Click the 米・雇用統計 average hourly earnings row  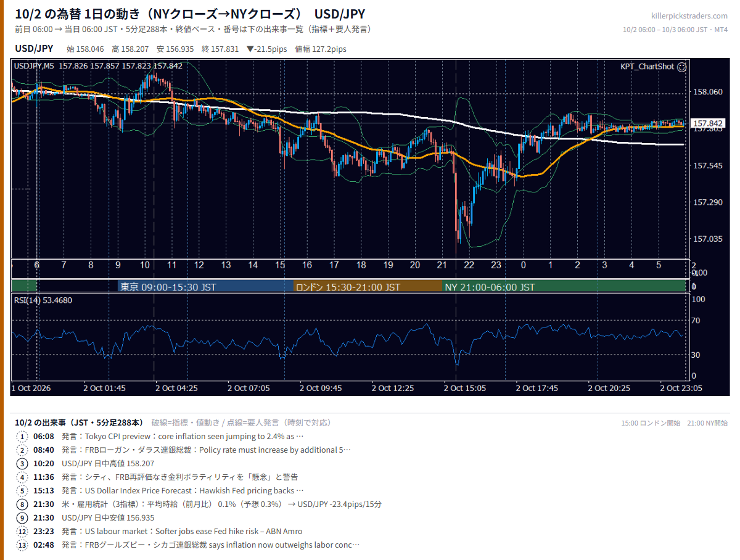point(221,504)
